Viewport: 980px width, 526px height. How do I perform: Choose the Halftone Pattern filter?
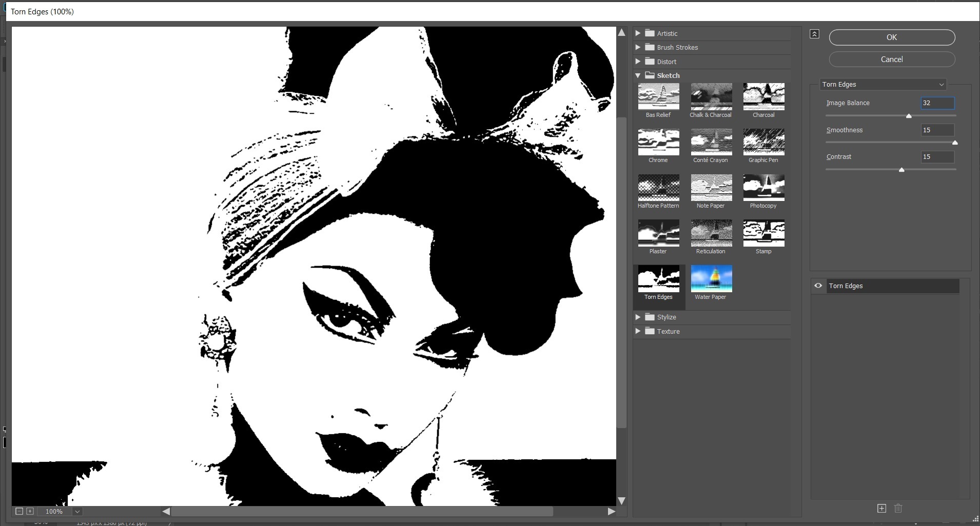[x=658, y=188]
